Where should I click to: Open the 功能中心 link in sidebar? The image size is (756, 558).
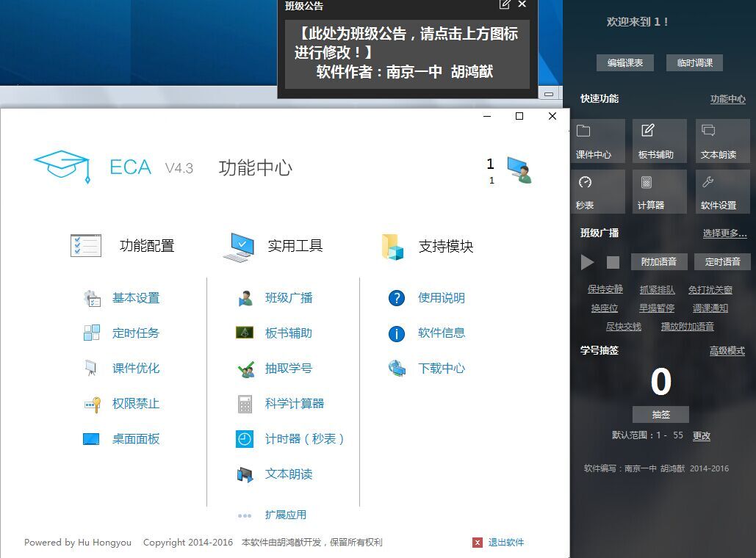[x=727, y=99]
